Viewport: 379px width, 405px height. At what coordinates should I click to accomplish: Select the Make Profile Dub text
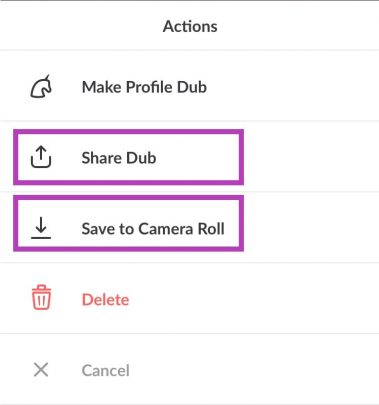pos(144,87)
